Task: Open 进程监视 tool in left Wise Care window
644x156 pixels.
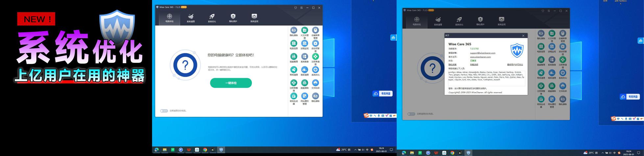Action: pyautogui.click(x=305, y=45)
